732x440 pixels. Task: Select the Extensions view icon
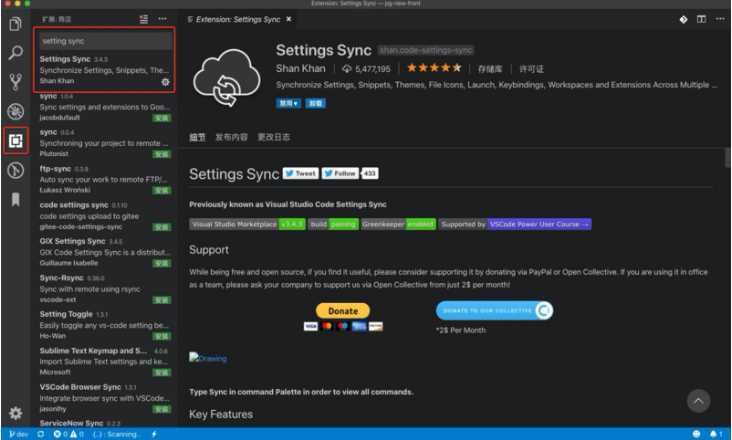pos(15,140)
